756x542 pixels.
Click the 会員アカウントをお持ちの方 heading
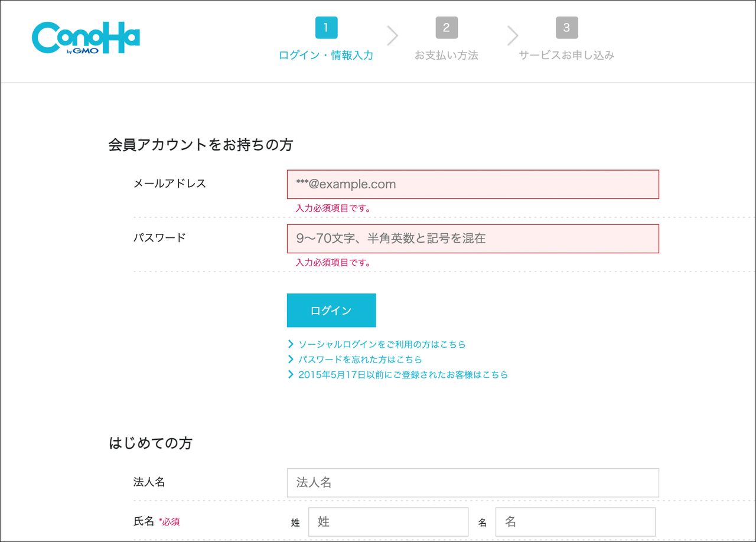pos(201,145)
